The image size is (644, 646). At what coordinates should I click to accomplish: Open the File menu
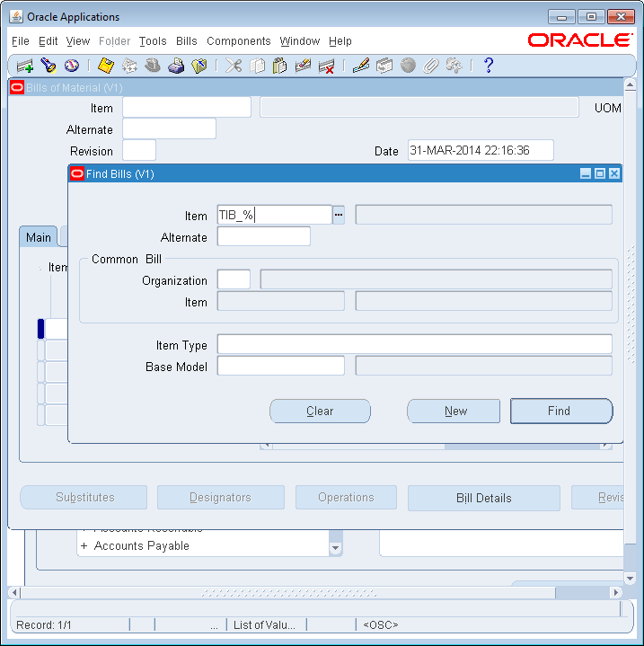[20, 41]
